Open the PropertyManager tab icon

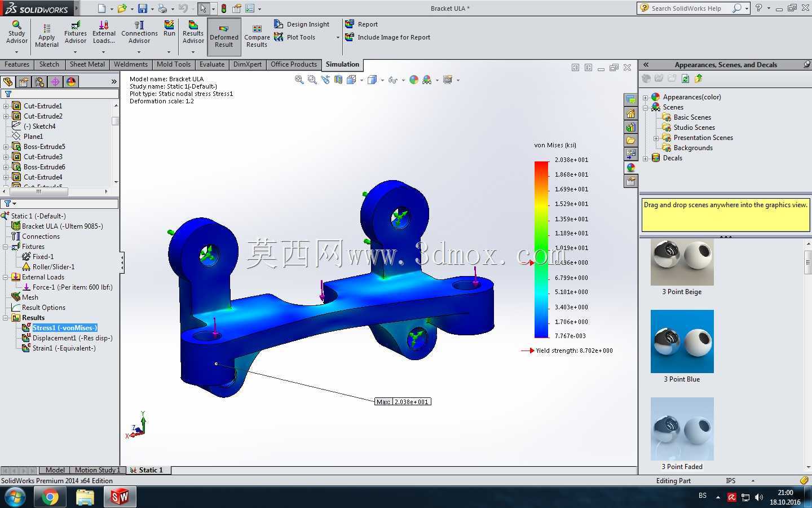[24, 82]
